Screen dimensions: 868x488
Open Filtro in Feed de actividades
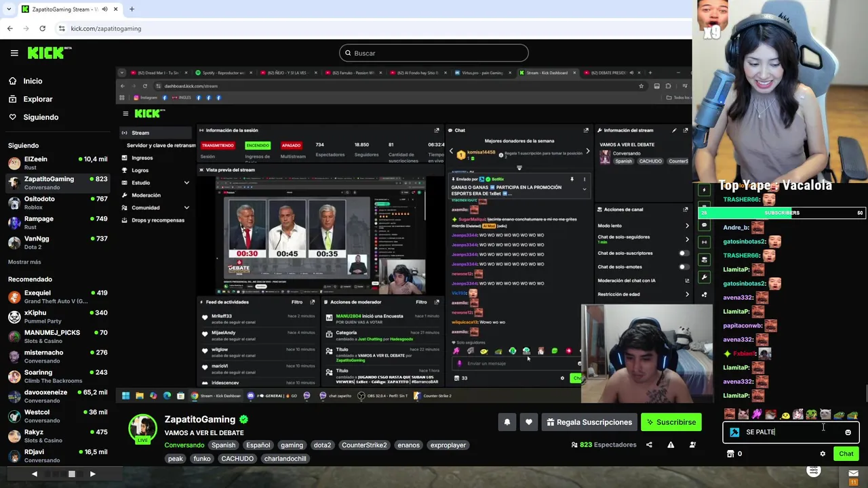click(x=297, y=302)
